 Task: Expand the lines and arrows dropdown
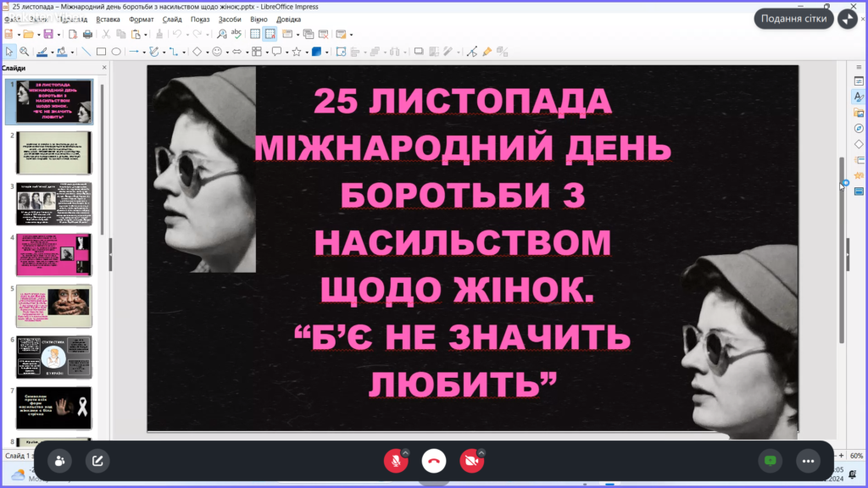pyautogui.click(x=144, y=52)
